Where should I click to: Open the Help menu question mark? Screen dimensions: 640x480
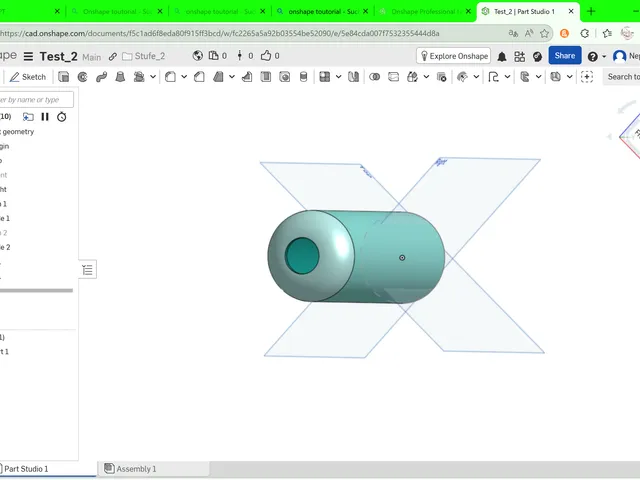pos(593,57)
